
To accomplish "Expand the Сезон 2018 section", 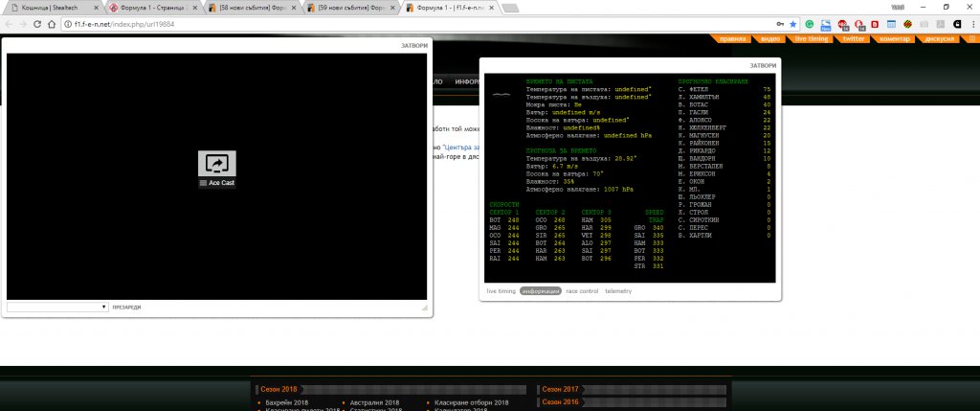I will pos(278,389).
